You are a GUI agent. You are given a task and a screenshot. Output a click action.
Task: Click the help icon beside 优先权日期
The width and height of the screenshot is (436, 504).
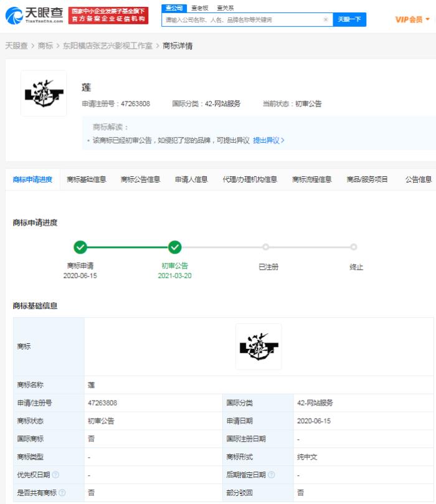click(x=56, y=475)
